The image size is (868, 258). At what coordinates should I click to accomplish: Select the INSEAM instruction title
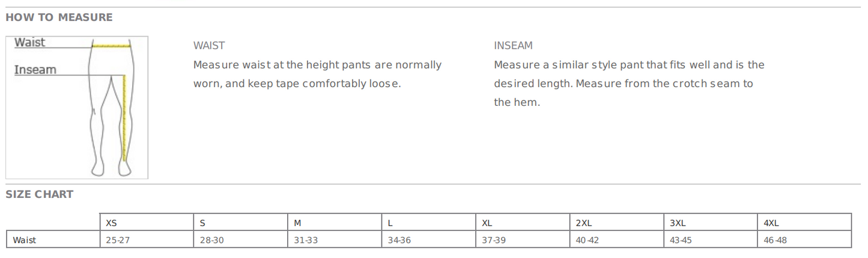click(x=513, y=46)
